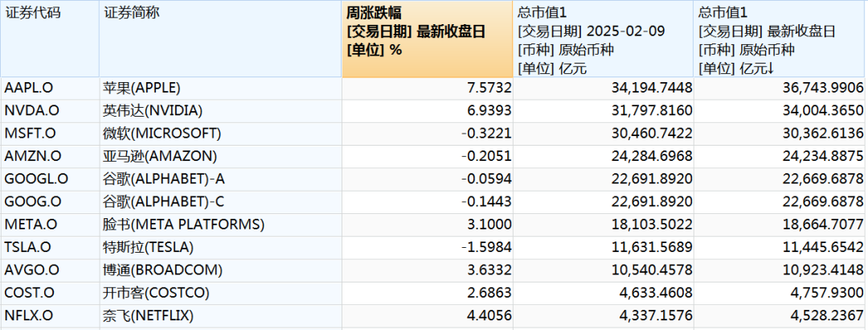The height and width of the screenshot is (330, 868).
Task: Click latest market cap 30,362.6136
Action: click(824, 134)
